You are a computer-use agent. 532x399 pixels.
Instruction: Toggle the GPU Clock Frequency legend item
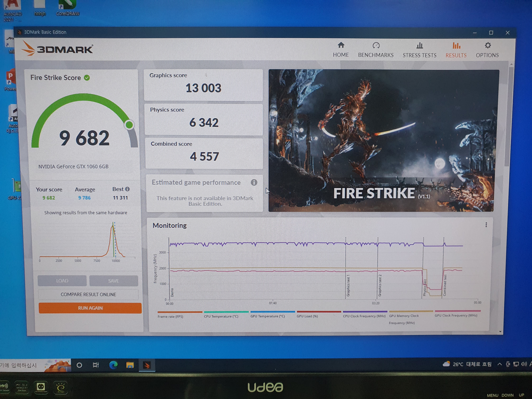[x=457, y=314]
